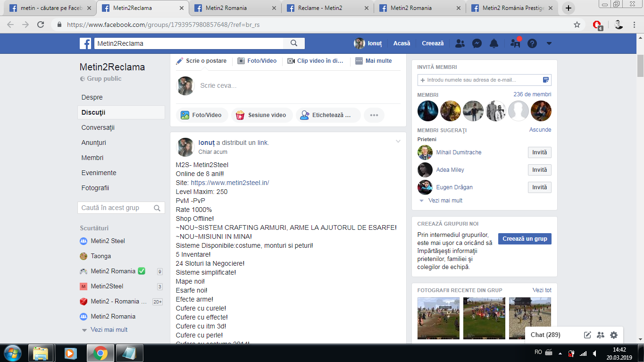This screenshot has width=644, height=362.
Task: Open friend requests icon
Action: (x=460, y=43)
